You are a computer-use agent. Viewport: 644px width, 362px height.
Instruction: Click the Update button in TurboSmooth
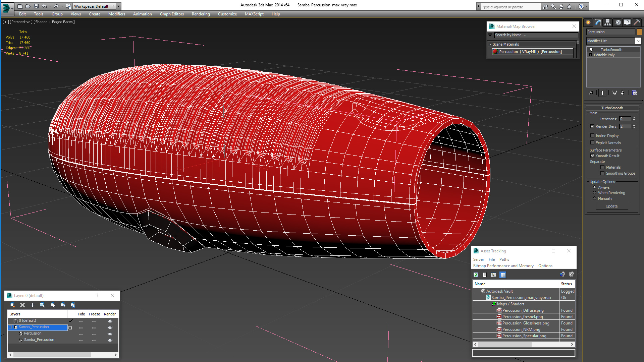pyautogui.click(x=612, y=206)
